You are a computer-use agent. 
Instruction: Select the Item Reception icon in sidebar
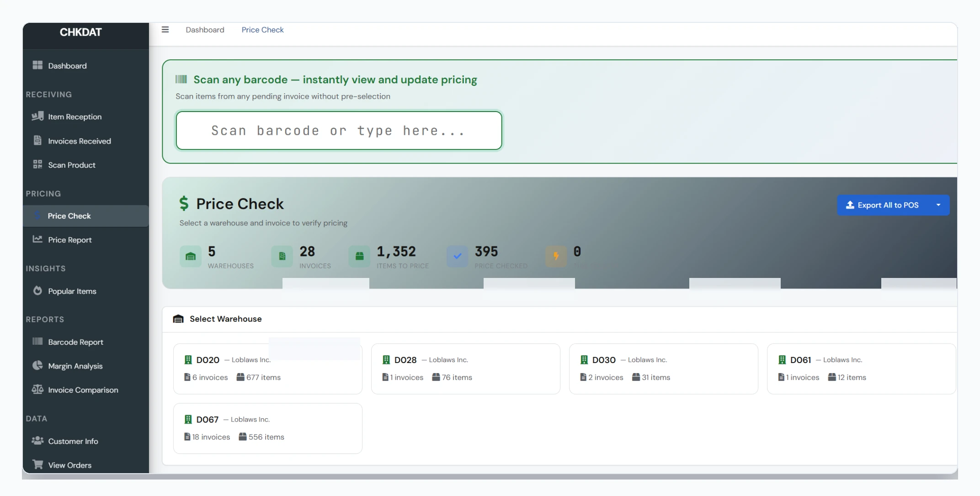(37, 117)
